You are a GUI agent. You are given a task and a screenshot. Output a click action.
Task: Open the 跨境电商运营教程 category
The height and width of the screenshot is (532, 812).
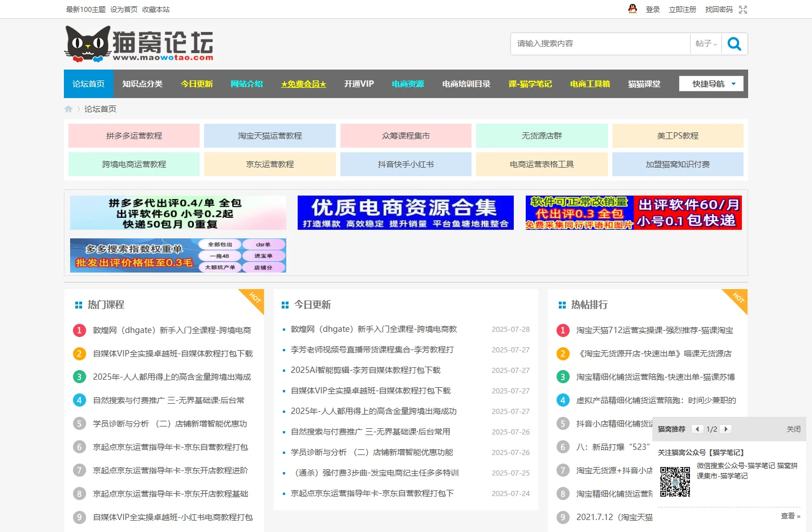(x=134, y=164)
